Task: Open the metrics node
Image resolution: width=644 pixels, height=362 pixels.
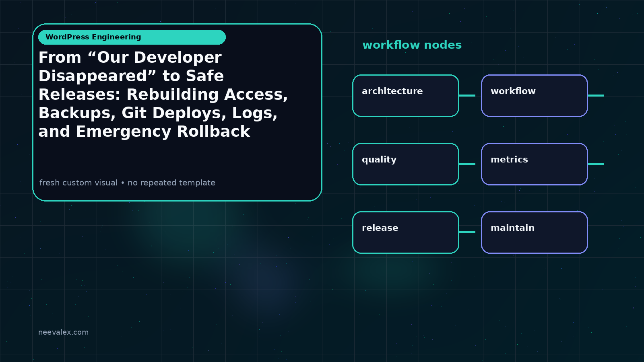Action: tap(535, 164)
